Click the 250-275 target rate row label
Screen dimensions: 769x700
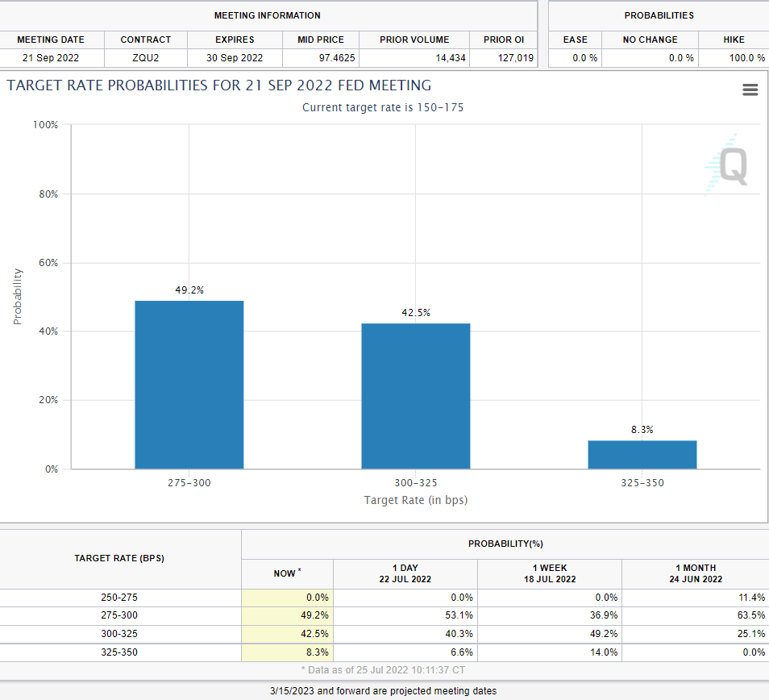click(119, 598)
